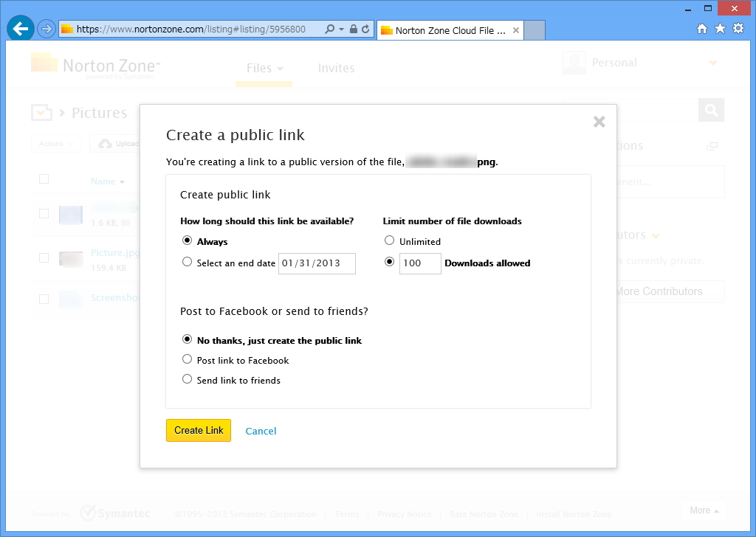Click the Personal account avatar icon
Viewport: 756px width, 537px height.
tap(574, 63)
